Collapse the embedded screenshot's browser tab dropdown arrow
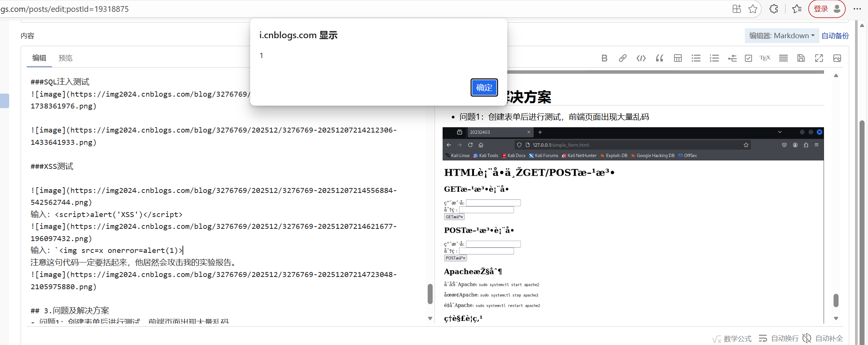 point(780,132)
